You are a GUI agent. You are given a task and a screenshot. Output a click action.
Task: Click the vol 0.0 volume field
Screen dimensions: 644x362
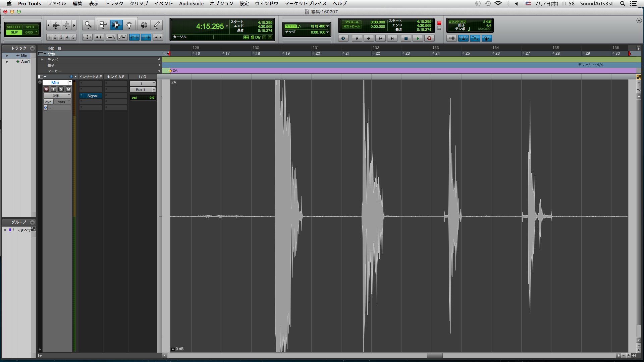pyautogui.click(x=143, y=98)
